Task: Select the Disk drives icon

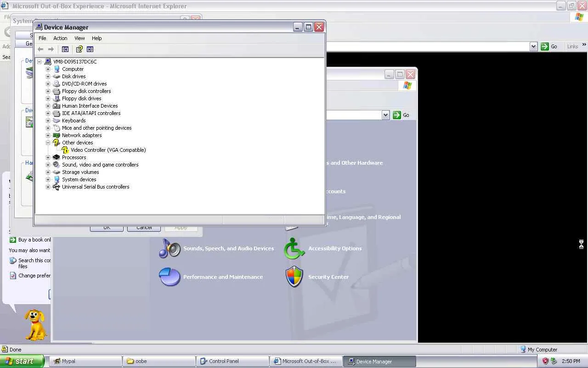Action: pos(57,76)
